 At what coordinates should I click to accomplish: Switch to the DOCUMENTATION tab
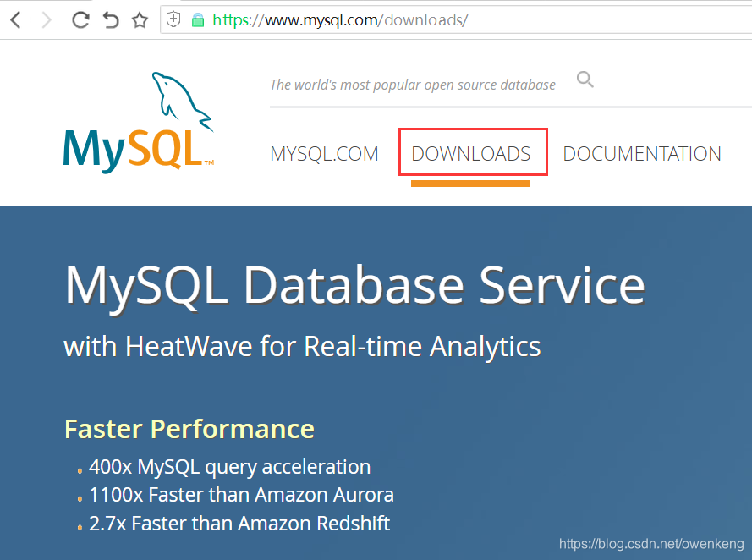[642, 154]
